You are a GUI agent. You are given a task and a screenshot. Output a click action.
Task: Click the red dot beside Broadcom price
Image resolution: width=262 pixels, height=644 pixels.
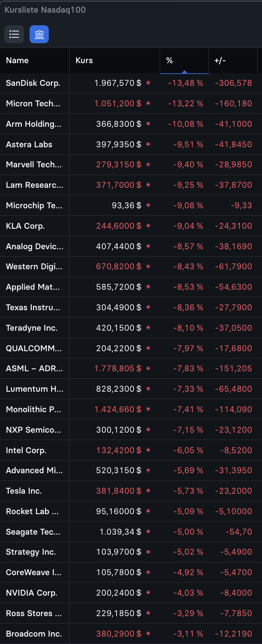(148, 634)
